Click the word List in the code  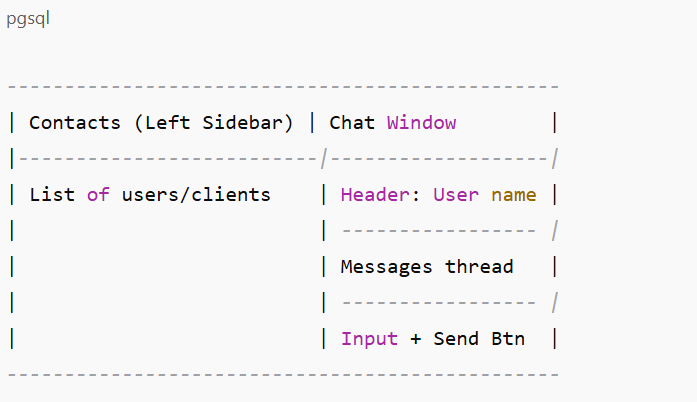pos(52,194)
